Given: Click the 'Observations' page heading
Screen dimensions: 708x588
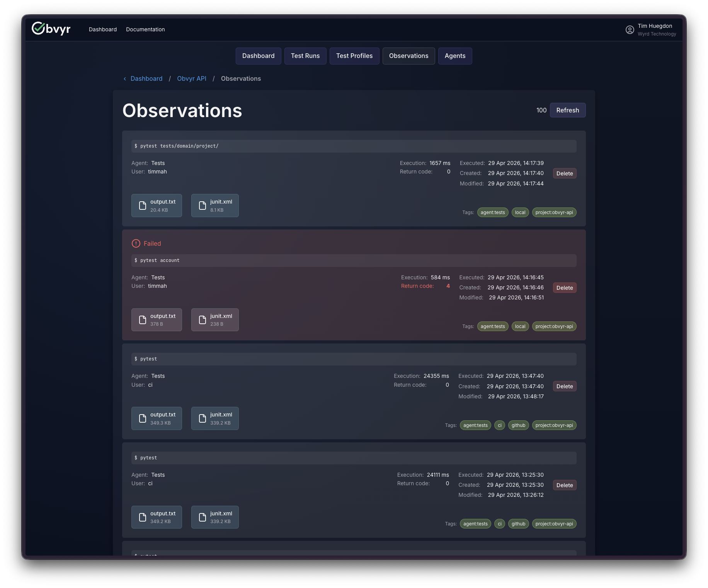Looking at the screenshot, I should pyautogui.click(x=182, y=110).
